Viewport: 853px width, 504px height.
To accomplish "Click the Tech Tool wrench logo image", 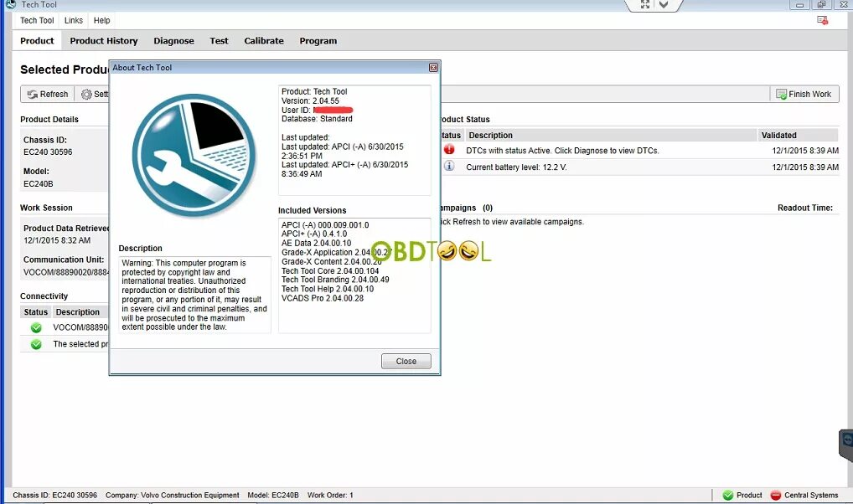I will click(x=194, y=156).
